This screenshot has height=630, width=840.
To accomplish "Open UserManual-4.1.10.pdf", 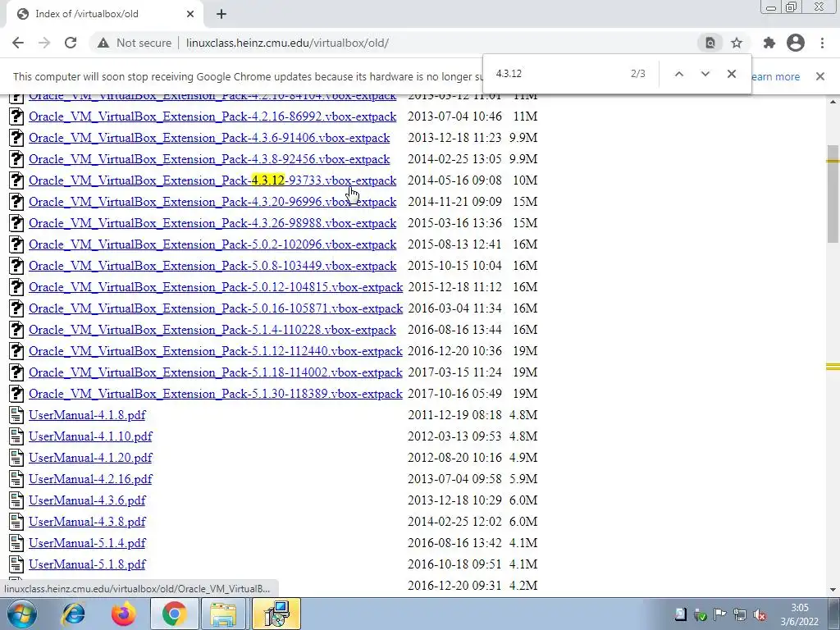I will 90,436.
